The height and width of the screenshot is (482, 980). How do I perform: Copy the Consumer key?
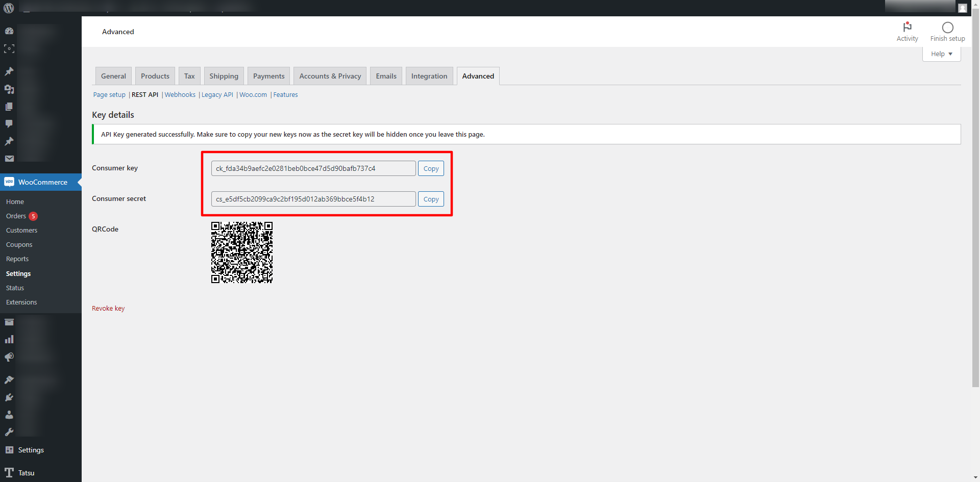[431, 169]
